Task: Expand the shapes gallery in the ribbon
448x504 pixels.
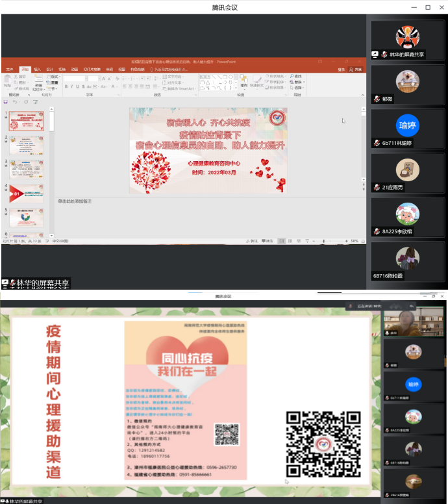Action: click(236, 88)
